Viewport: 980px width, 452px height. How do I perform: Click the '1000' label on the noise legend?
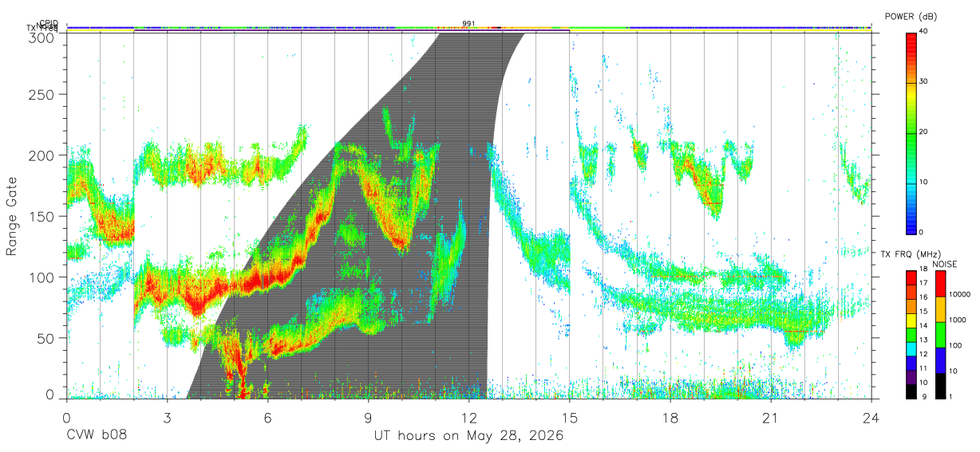point(958,319)
